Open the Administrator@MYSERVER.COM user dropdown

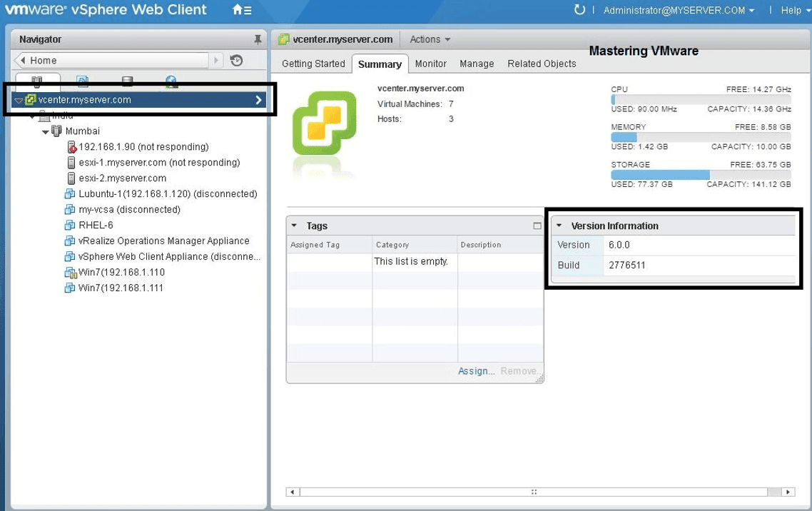tap(679, 11)
